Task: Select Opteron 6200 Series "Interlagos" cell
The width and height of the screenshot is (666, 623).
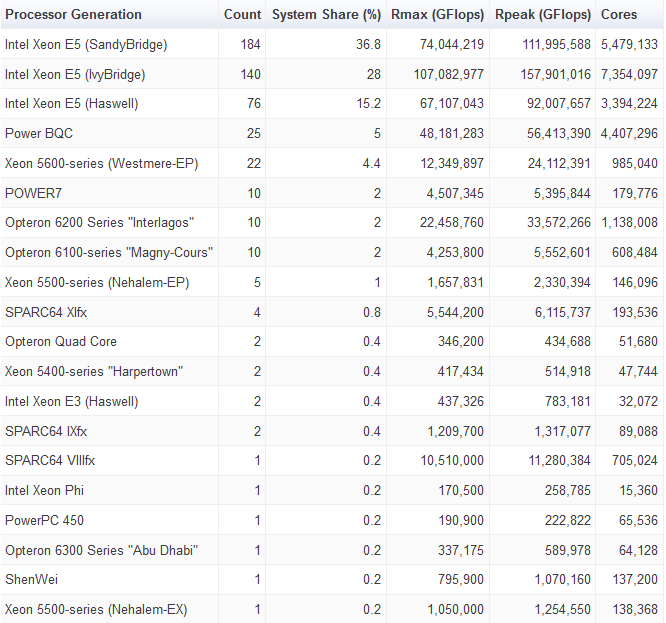Action: 99,223
